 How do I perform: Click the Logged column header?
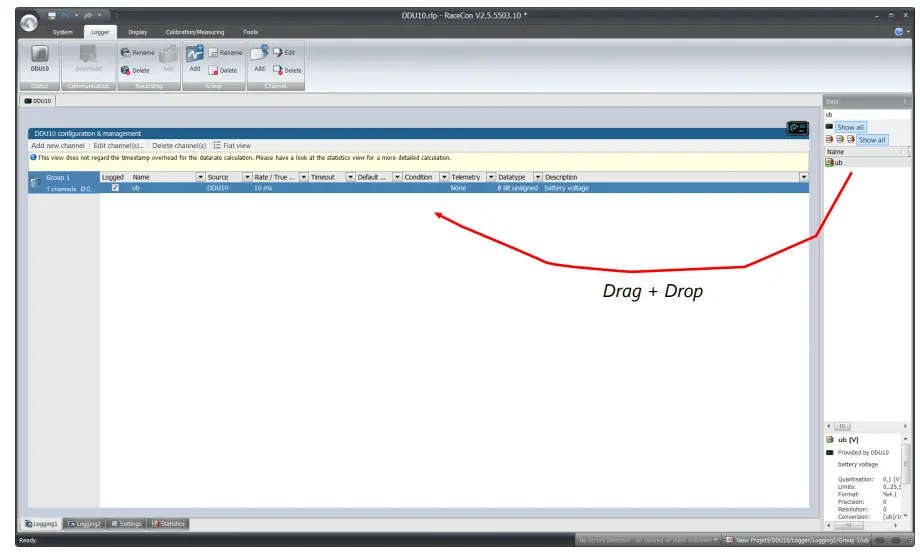coord(113,177)
